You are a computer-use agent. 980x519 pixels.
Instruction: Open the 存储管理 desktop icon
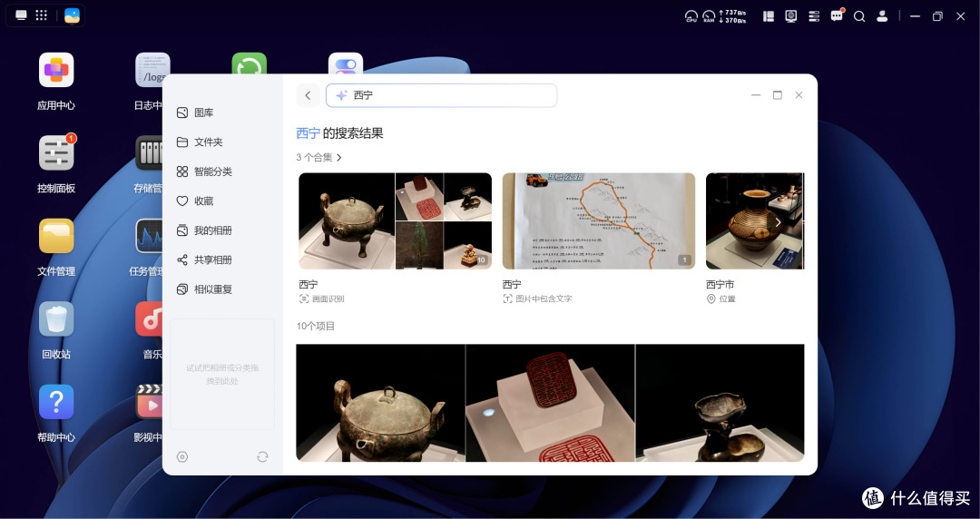150,153
